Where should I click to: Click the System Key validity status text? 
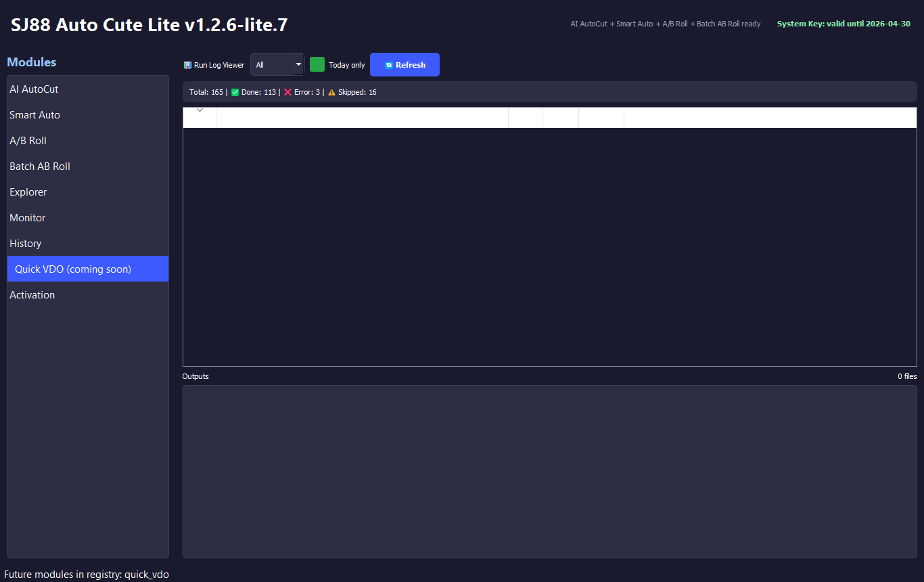[843, 24]
